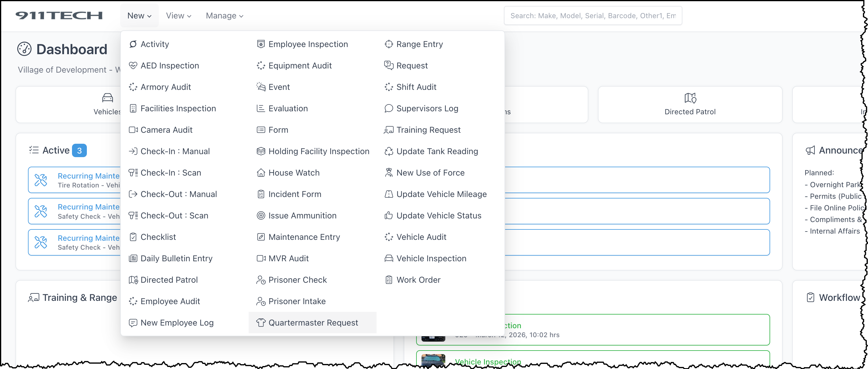Click the search input field

pyautogui.click(x=592, y=16)
